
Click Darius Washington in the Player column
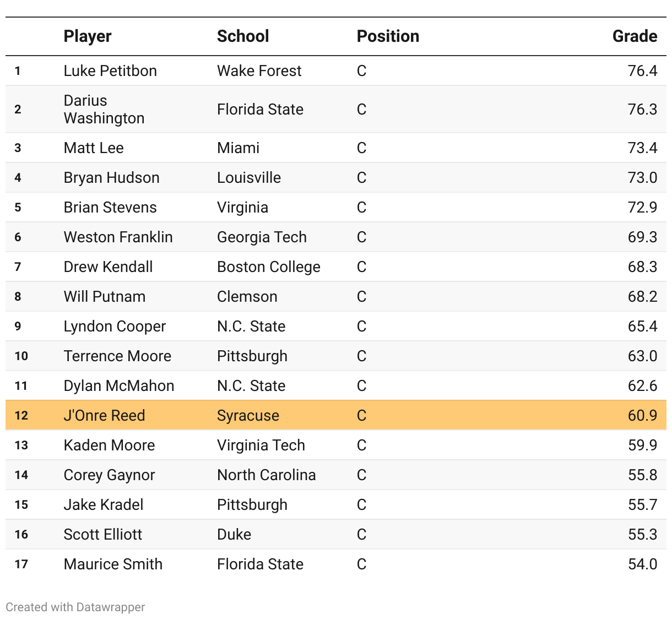(x=104, y=109)
